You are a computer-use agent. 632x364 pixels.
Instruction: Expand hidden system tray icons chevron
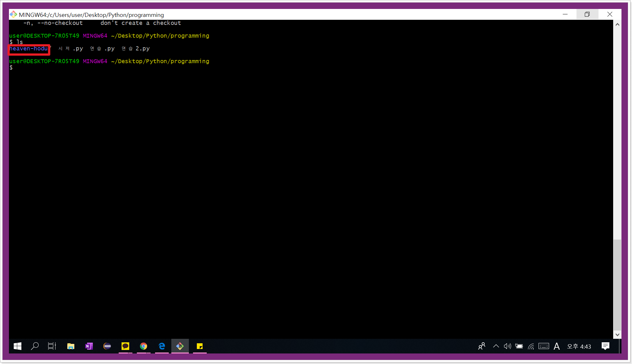[496, 346]
